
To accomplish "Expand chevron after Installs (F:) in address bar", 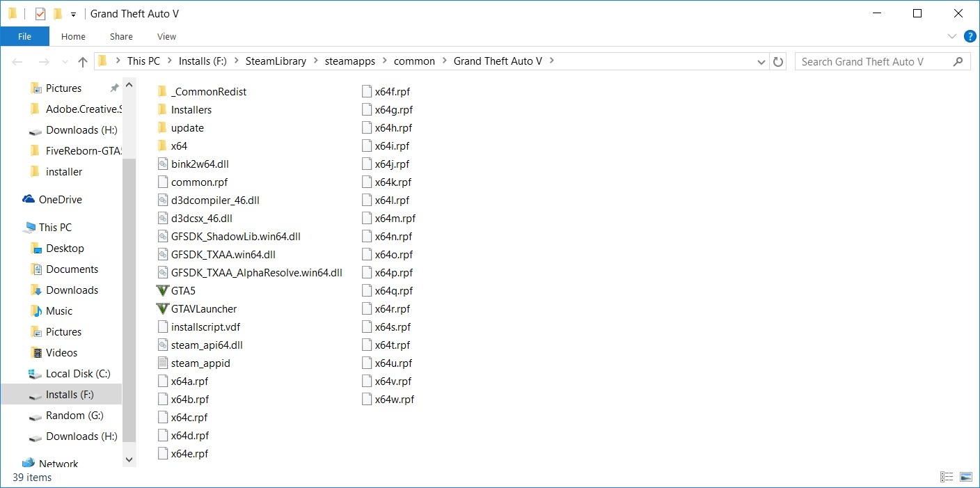I will pos(236,61).
